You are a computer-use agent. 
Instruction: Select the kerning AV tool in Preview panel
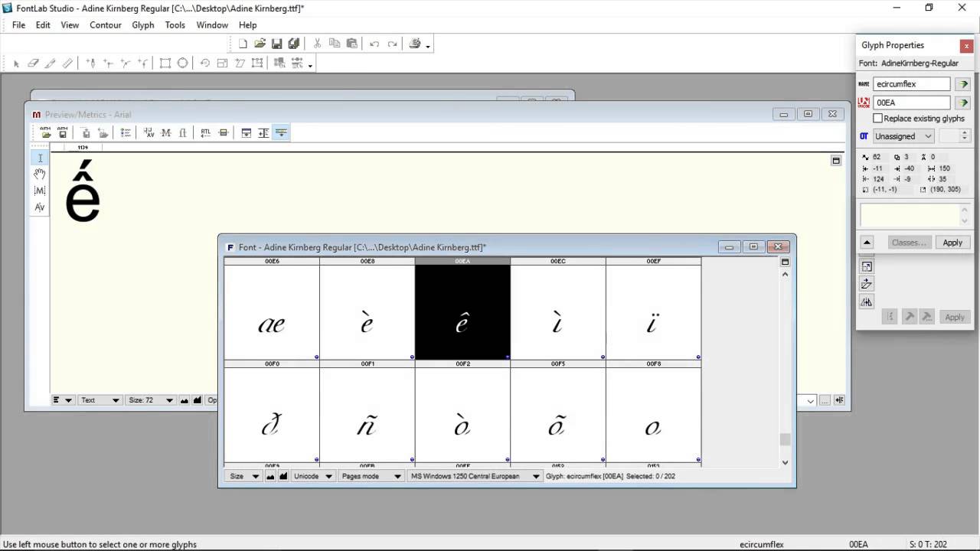point(40,207)
